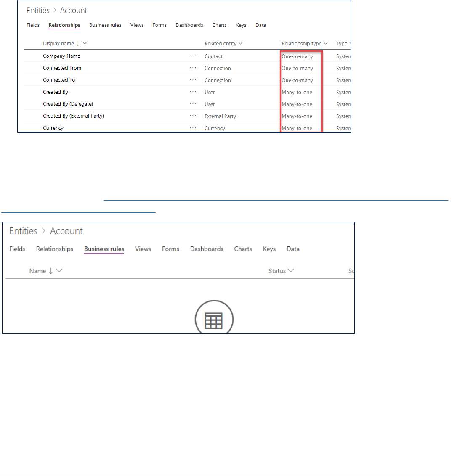Open more options for Connected From row
Screen dimensions: 457x476
(x=193, y=68)
